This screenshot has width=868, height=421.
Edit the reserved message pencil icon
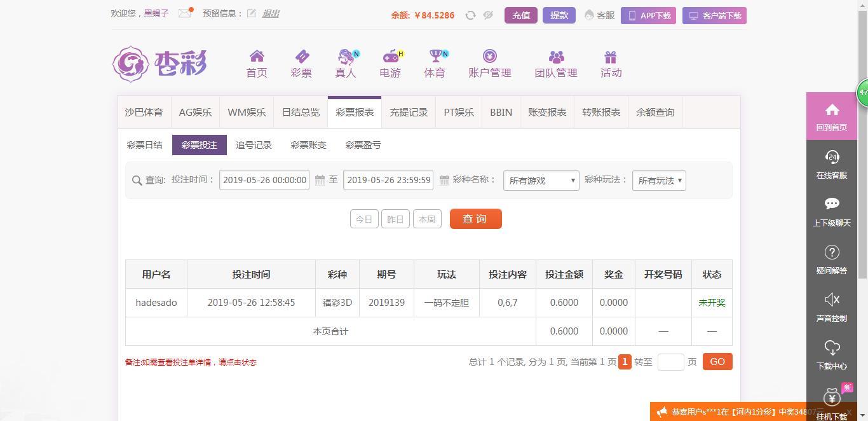pos(252,13)
